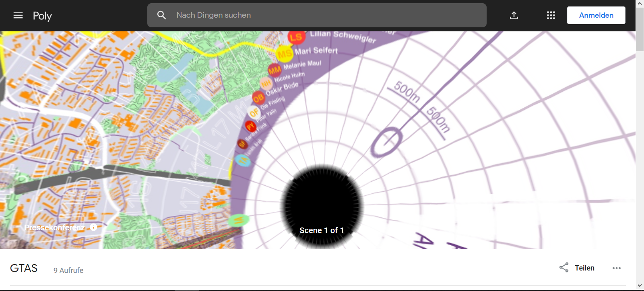Click the info icon beside Pressekonferenz
Screen dimensions: 644x291
93,227
